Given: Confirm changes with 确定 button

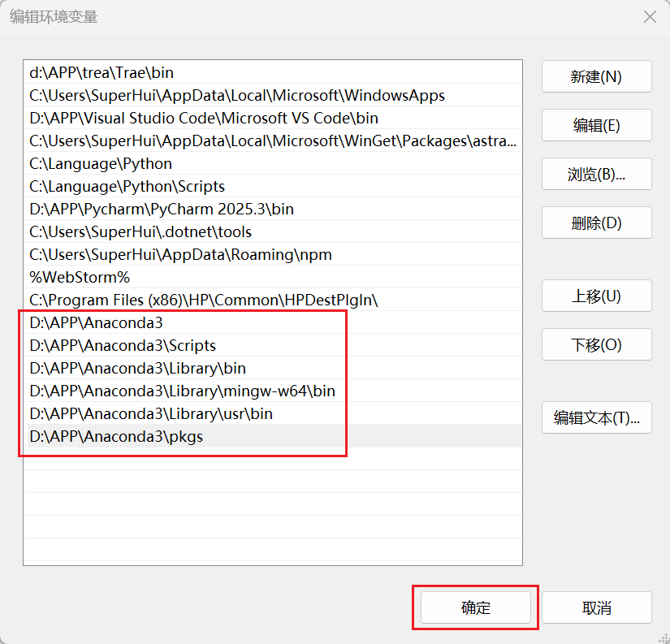Looking at the screenshot, I should [476, 607].
